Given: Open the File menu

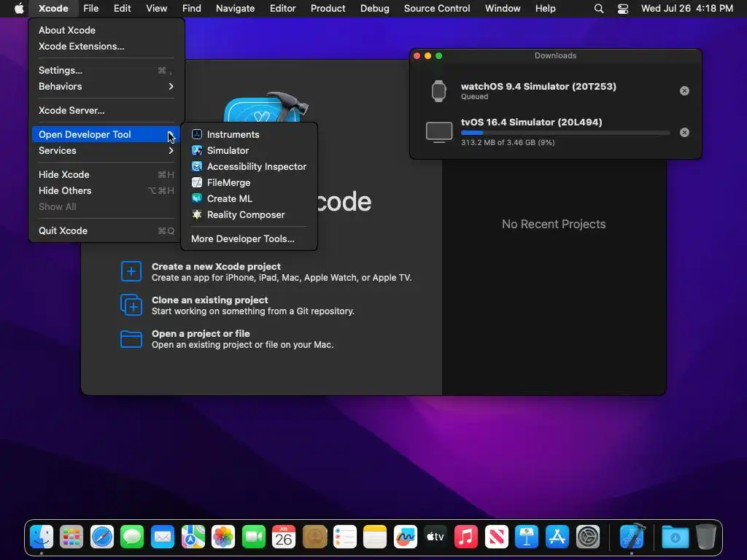Looking at the screenshot, I should pyautogui.click(x=90, y=9).
